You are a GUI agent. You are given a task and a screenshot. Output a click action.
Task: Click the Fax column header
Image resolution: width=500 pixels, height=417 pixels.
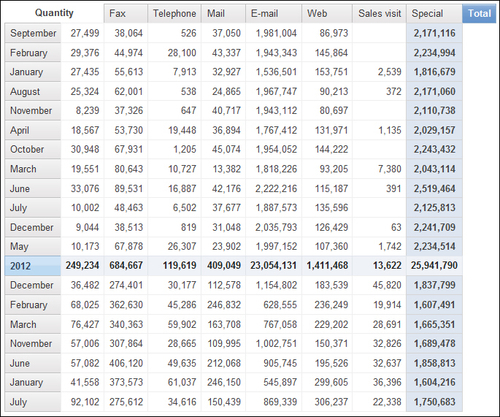(126, 14)
